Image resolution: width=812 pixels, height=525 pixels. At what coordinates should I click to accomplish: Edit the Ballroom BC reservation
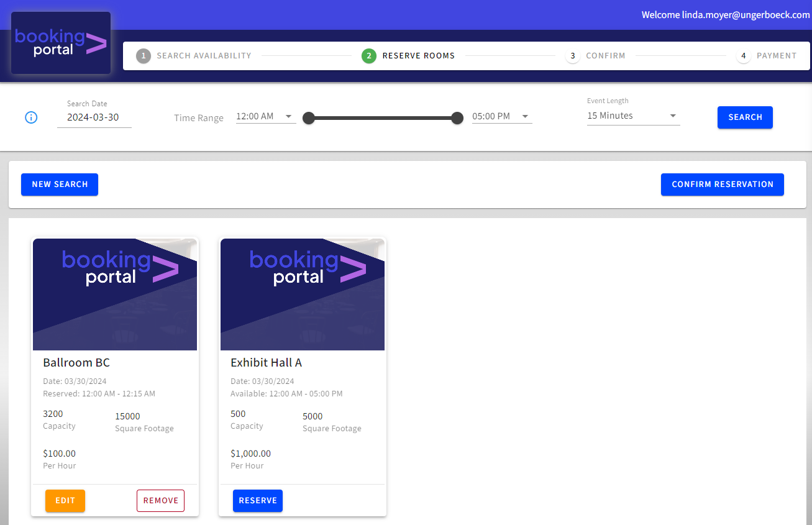65,501
